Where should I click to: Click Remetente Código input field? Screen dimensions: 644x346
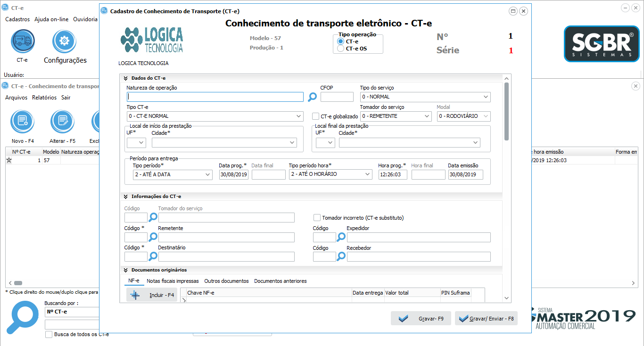(x=136, y=237)
